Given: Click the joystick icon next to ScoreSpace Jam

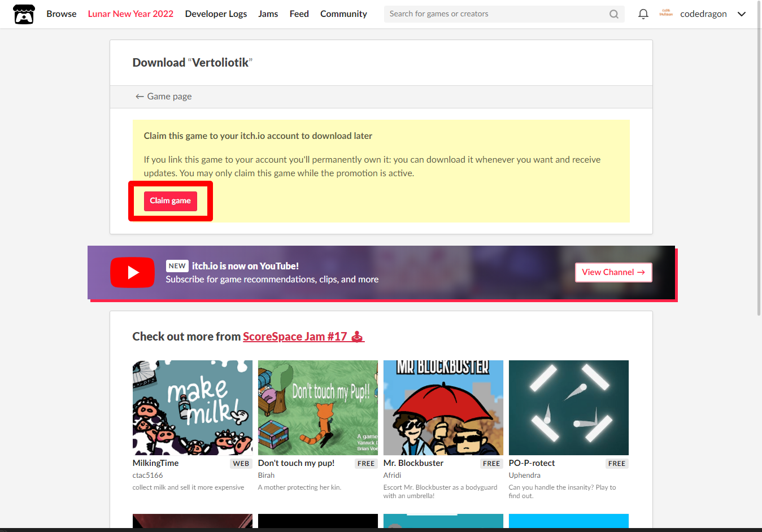Looking at the screenshot, I should coord(358,337).
